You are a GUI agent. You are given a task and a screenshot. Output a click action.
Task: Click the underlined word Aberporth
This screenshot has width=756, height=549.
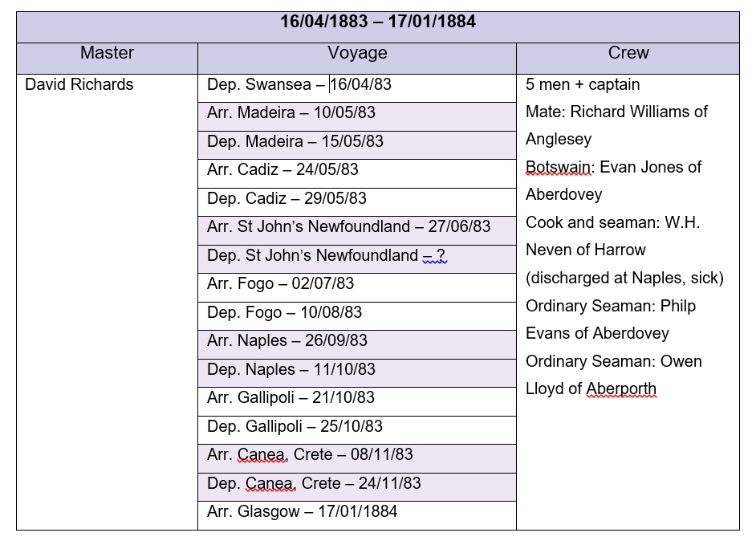(621, 389)
